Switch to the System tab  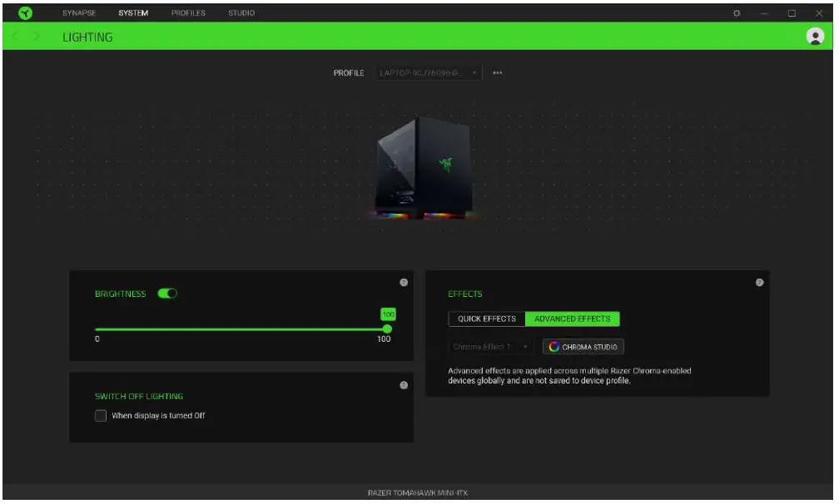(x=133, y=12)
